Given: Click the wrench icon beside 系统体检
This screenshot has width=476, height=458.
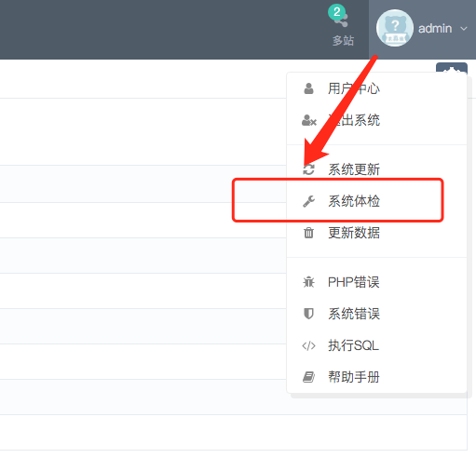Looking at the screenshot, I should point(309,201).
